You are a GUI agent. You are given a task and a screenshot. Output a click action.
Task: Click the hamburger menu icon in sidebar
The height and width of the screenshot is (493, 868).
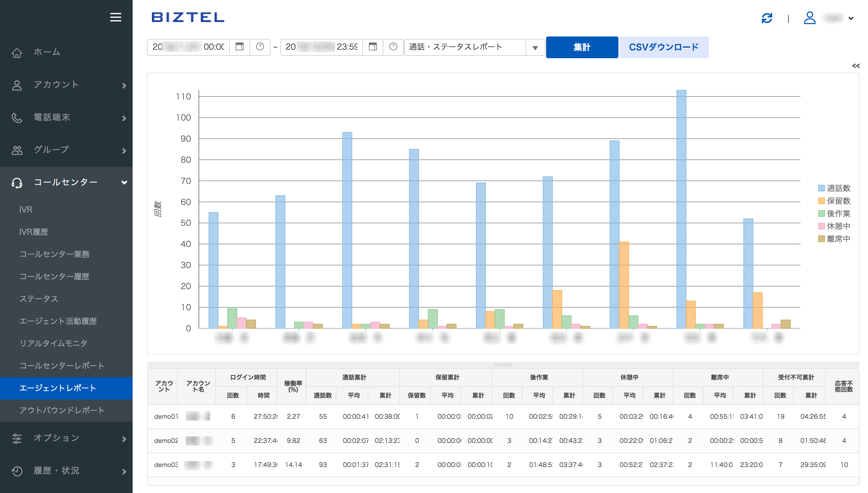click(x=115, y=17)
